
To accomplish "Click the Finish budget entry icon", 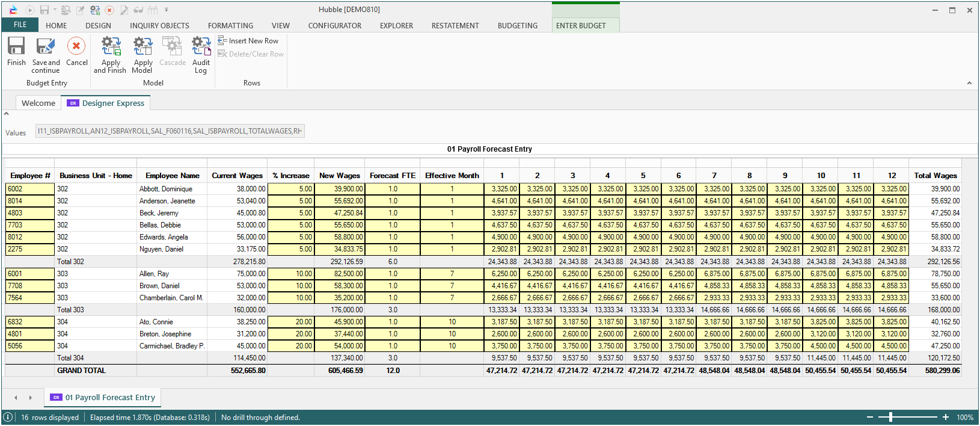I will point(16,47).
